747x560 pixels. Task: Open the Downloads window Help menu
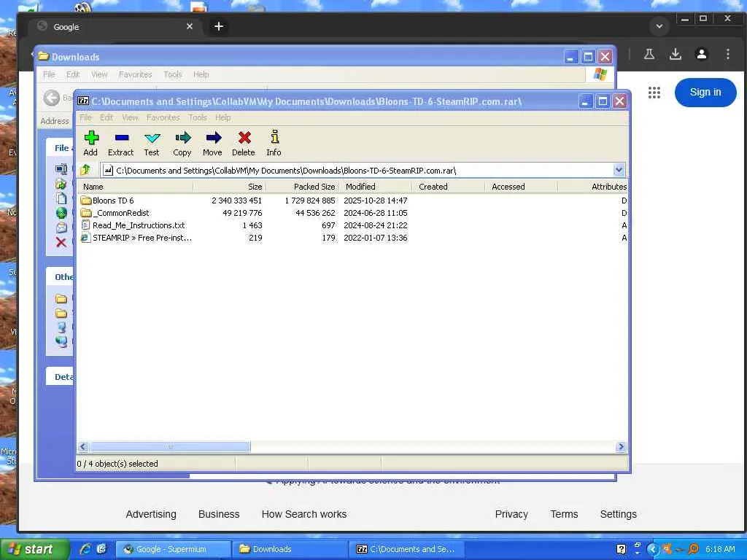(x=201, y=75)
